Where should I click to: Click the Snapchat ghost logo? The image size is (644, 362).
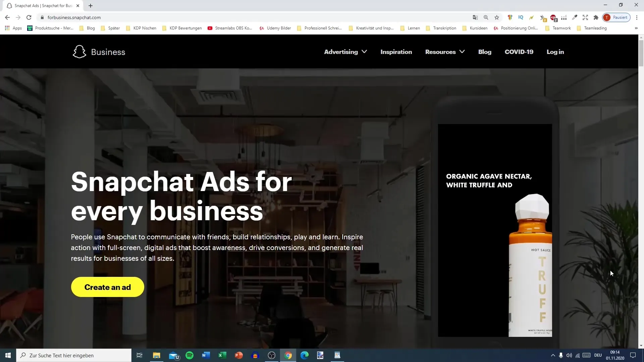click(79, 52)
